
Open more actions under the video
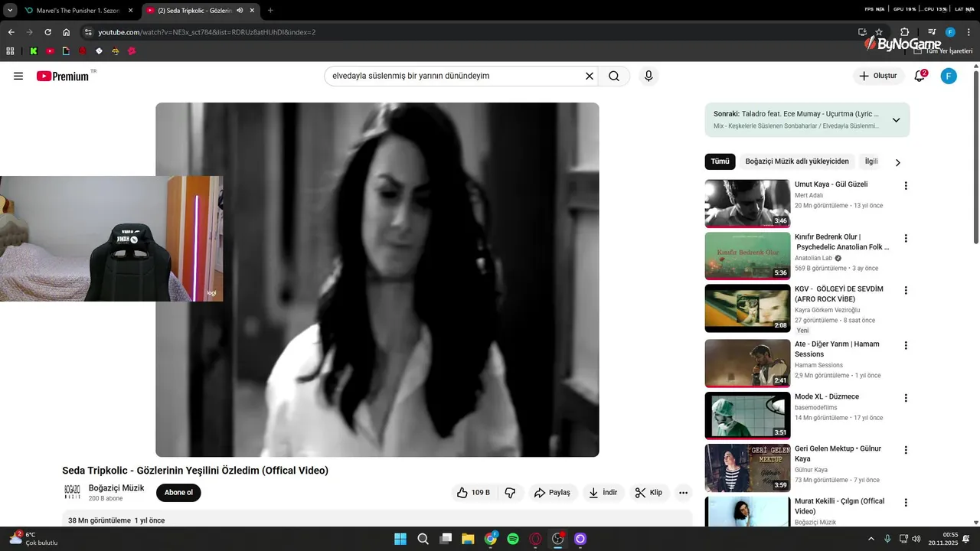pos(683,493)
